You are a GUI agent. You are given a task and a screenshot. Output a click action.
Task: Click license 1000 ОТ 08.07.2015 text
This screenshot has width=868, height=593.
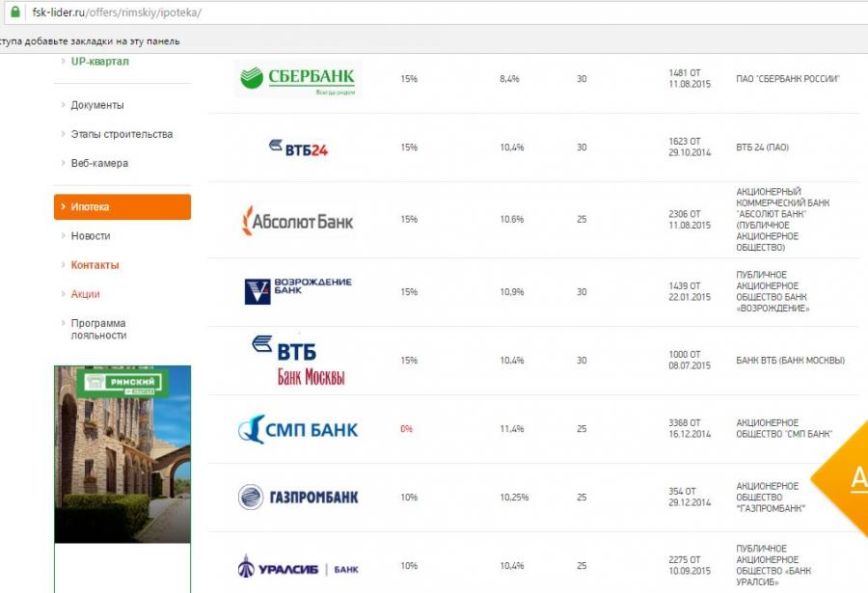(x=690, y=360)
